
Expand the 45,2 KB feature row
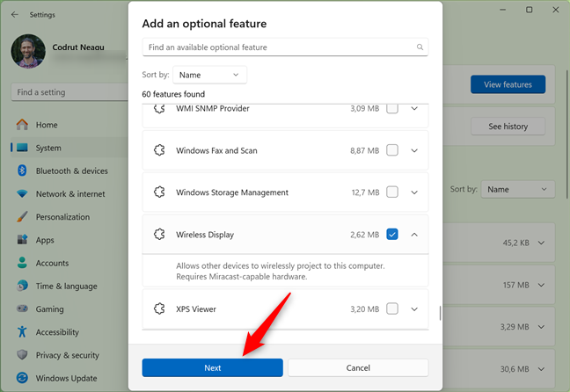[541, 243]
